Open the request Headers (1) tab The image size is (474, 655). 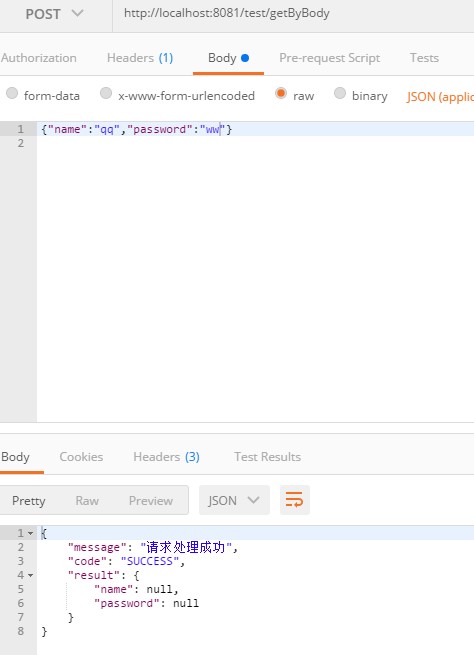(x=140, y=58)
